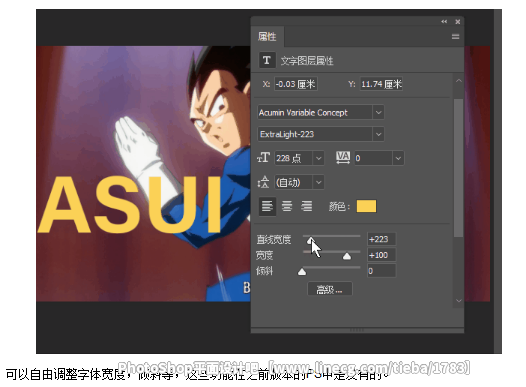The image size is (526, 387).
Task: Edit the X position field
Action: (x=296, y=84)
